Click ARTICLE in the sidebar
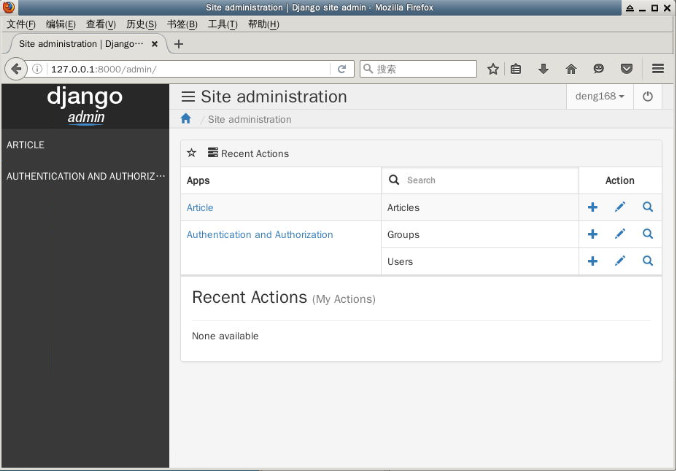676x471 pixels. (x=25, y=144)
